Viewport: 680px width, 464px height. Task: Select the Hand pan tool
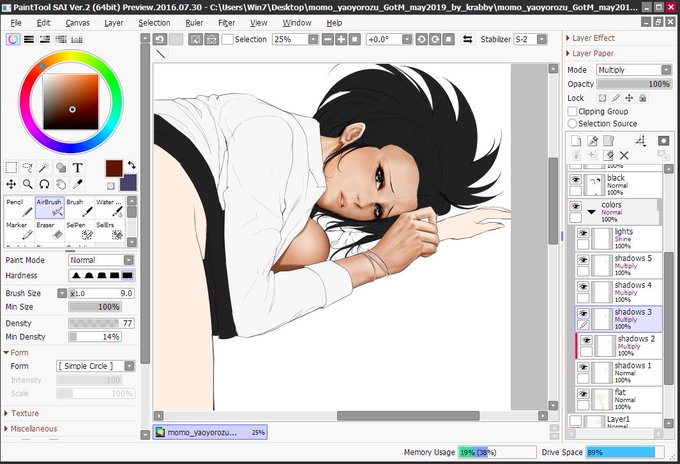pyautogui.click(x=61, y=184)
